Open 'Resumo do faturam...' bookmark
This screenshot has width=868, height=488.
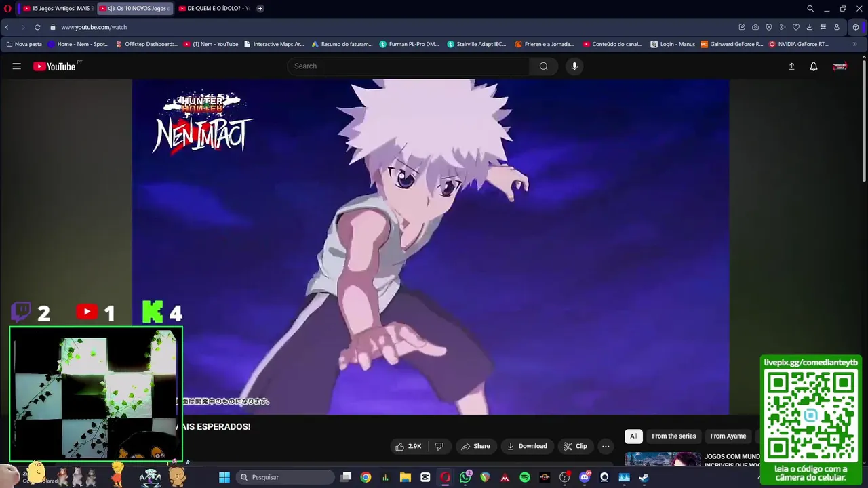(x=342, y=44)
